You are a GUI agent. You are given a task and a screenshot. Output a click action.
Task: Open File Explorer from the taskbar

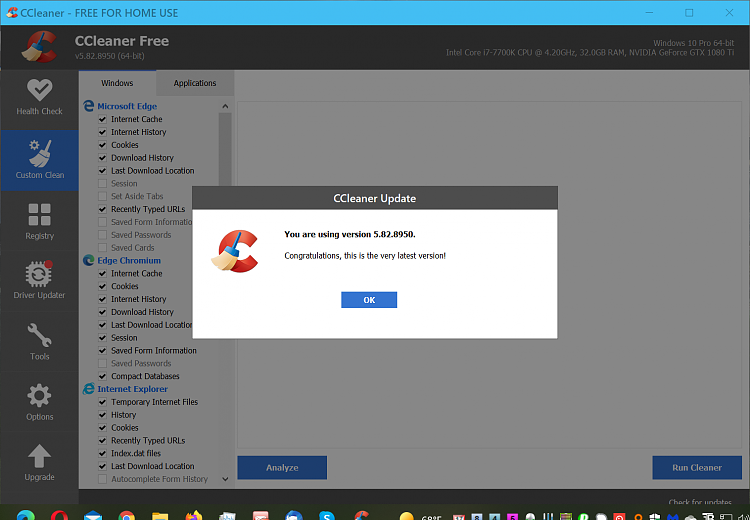point(160,516)
